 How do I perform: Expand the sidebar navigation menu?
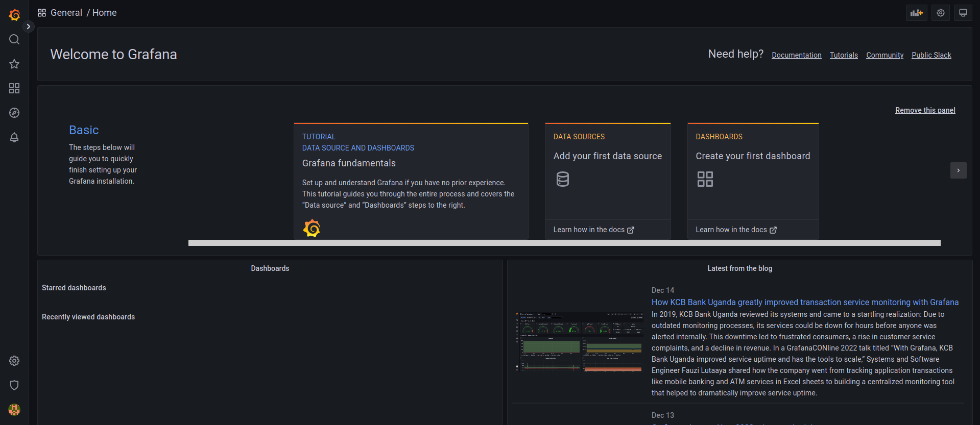(x=29, y=27)
